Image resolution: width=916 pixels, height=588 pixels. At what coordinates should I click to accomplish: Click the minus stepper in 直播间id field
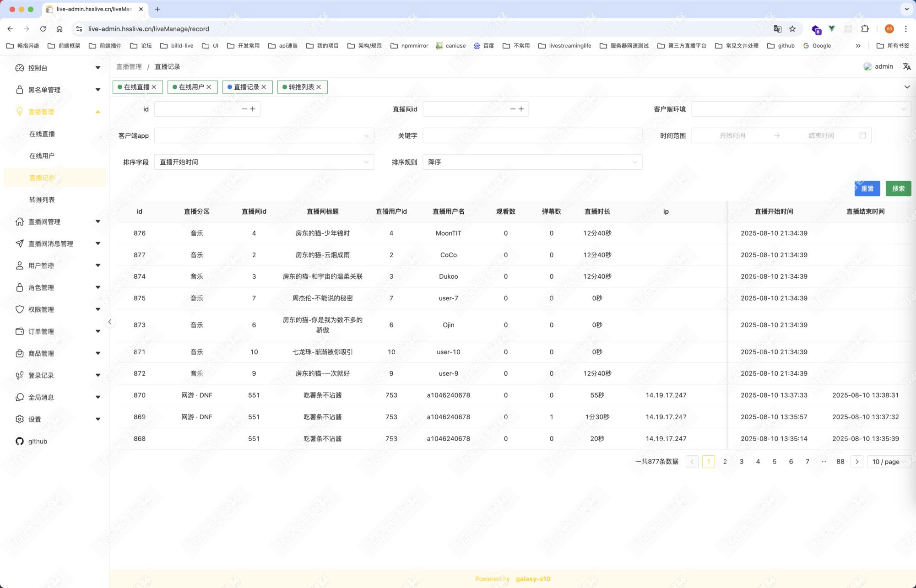pos(513,109)
